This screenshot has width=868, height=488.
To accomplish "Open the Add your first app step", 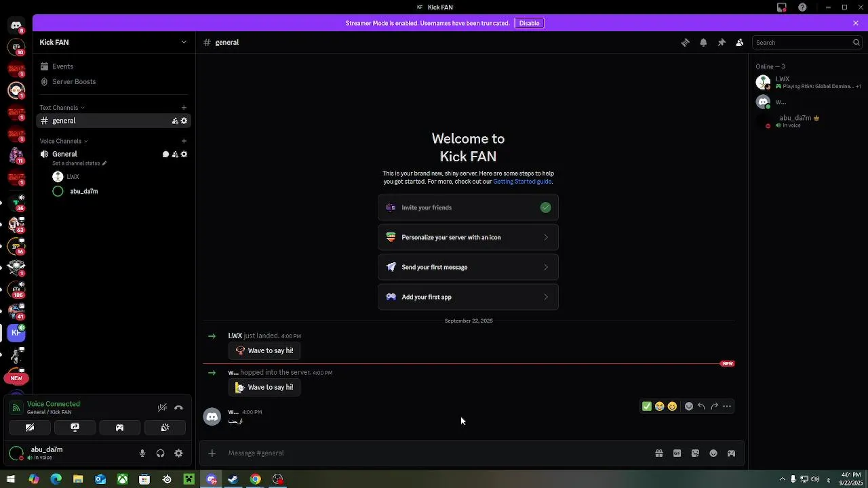I will [468, 297].
